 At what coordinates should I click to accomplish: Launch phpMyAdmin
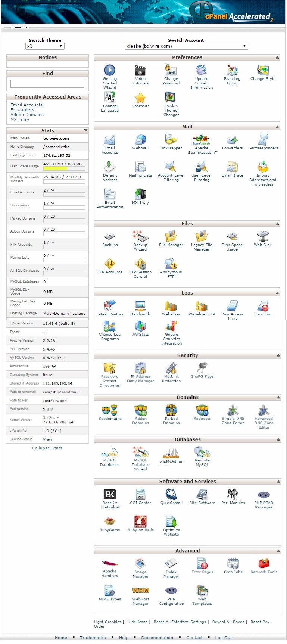click(x=171, y=452)
